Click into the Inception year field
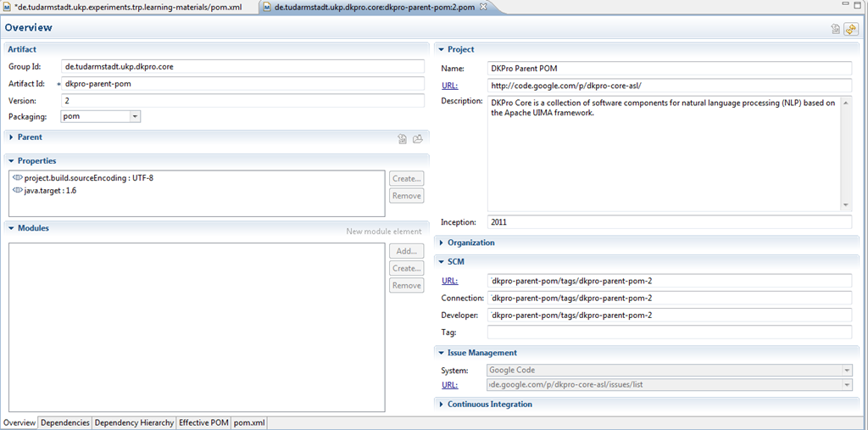 tap(668, 222)
